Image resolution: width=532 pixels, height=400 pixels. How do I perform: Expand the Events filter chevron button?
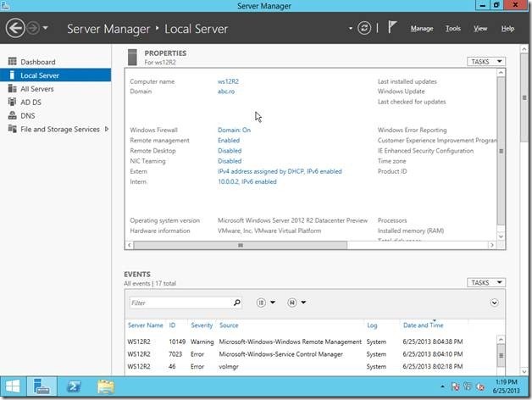pos(495,303)
